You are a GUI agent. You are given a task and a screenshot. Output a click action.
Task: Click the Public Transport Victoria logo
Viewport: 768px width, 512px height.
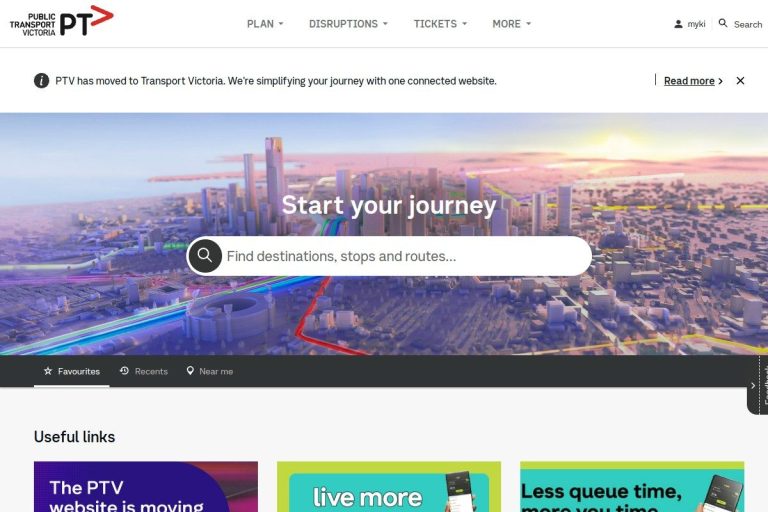click(x=62, y=21)
